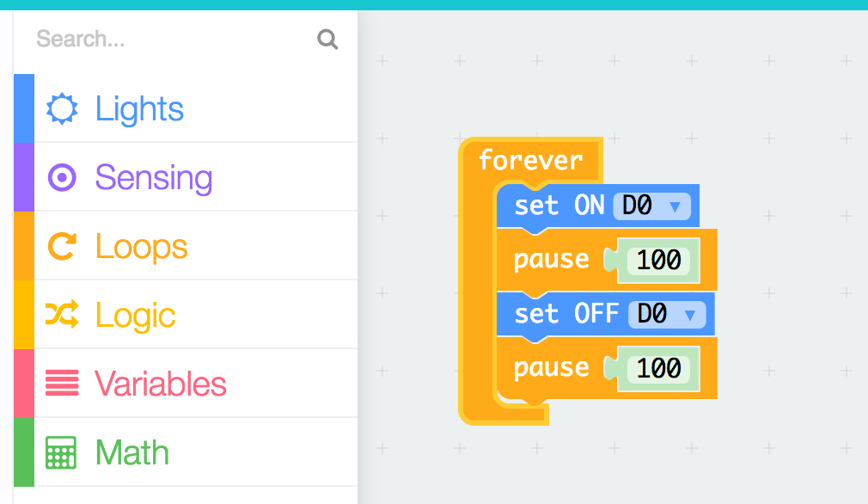Image resolution: width=868 pixels, height=504 pixels.
Task: Select the Loops category label
Action: click(x=141, y=247)
